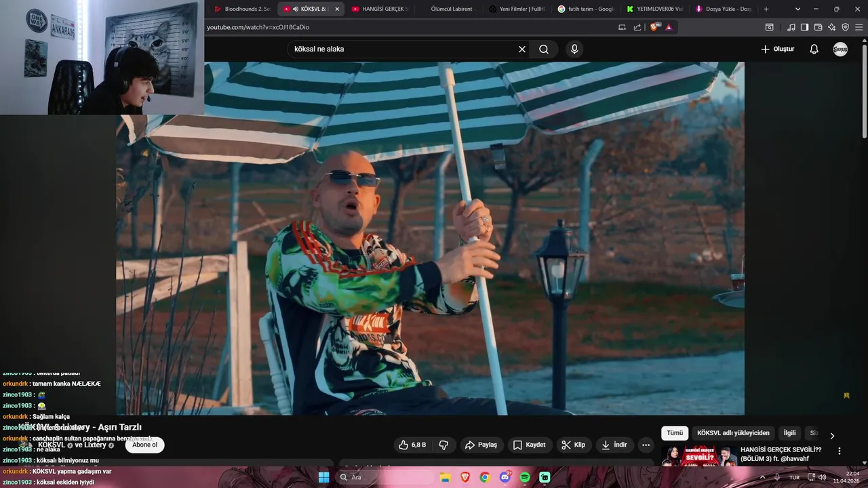Viewport: 868px width, 488px height.
Task: Open Brave Shields lion icon
Action: click(654, 27)
